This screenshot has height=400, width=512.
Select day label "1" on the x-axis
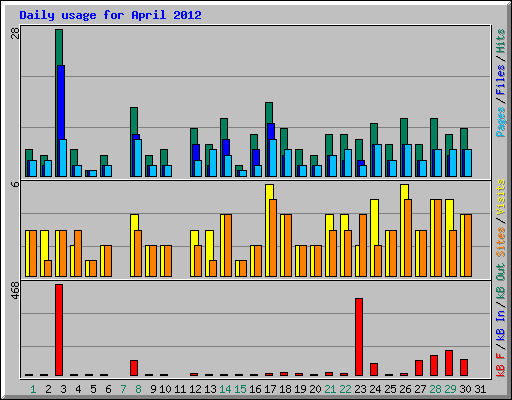(x=33, y=389)
